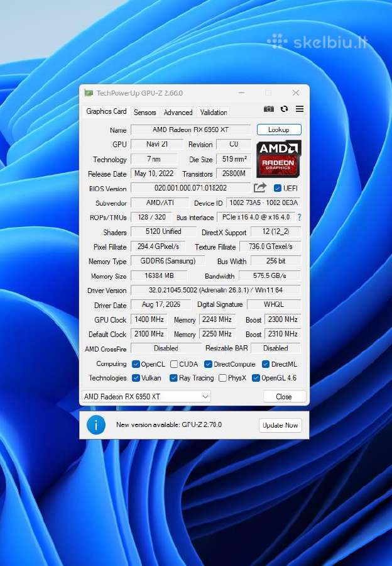Image resolution: width=392 pixels, height=566 pixels.
Task: Click the Memory Type GDDR6 (Samsung)
Action: tap(168, 260)
